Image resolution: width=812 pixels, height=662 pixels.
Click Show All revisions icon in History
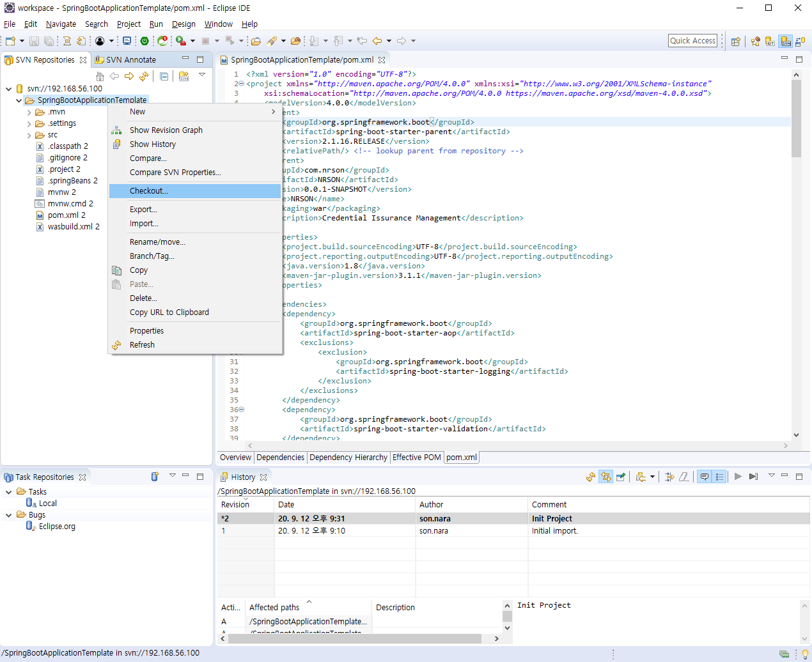pyautogui.click(x=753, y=477)
